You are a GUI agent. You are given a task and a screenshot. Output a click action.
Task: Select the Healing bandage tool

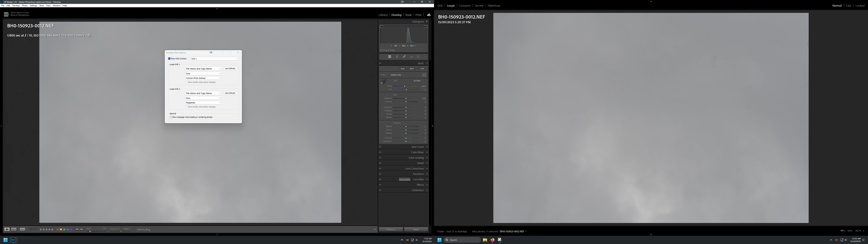pyautogui.click(x=404, y=57)
